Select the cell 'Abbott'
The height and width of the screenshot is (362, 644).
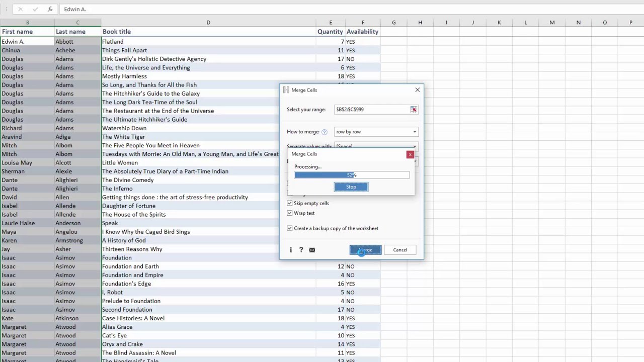pos(77,42)
